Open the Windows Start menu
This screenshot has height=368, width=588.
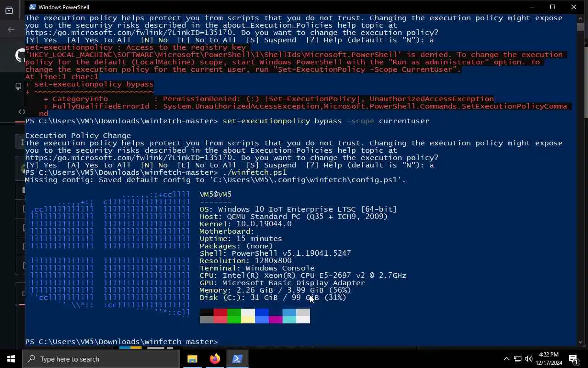[11, 359]
